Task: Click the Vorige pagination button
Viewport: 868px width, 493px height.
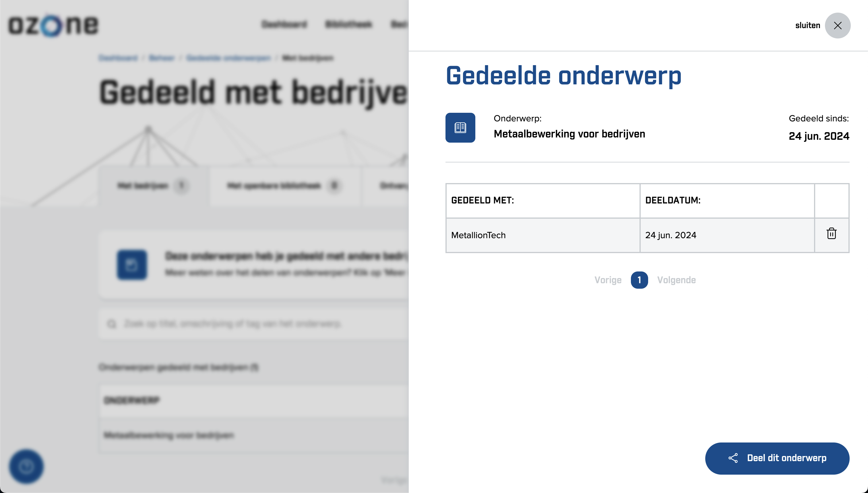Action: [608, 280]
